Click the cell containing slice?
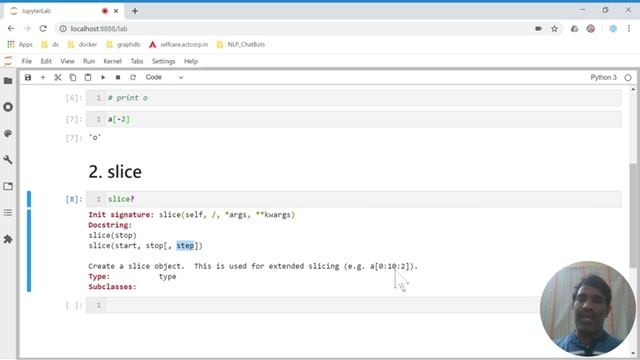The image size is (640, 360). point(353,199)
